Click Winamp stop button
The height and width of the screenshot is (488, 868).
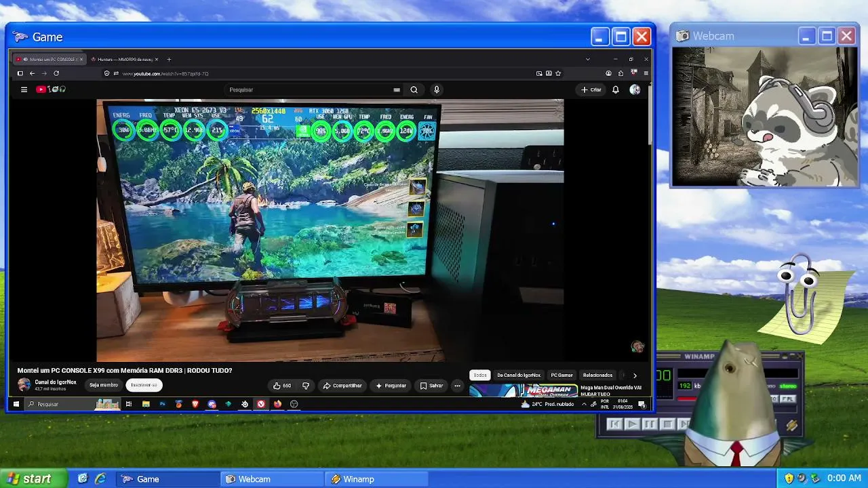(667, 424)
